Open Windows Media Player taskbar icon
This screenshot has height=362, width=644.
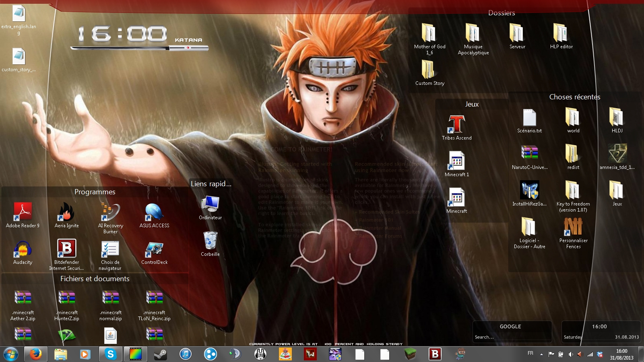coord(85,354)
